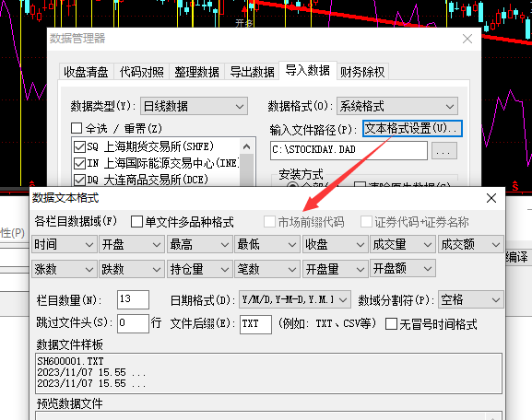Toggle the 全选 / 重置 checkbox

click(x=77, y=128)
